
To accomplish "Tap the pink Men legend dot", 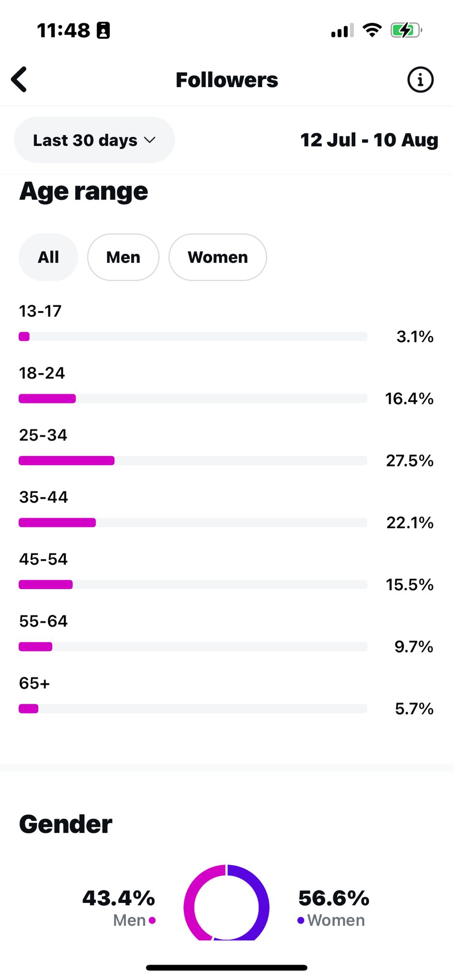I will 152,920.
